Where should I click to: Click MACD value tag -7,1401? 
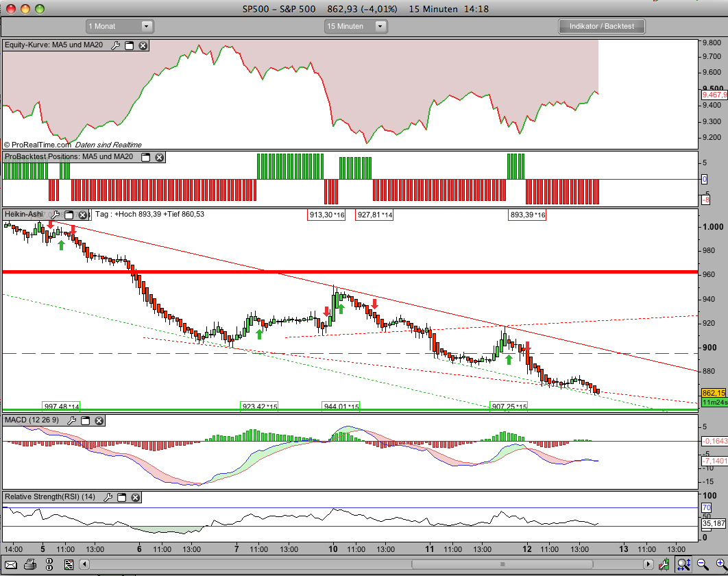(714, 461)
